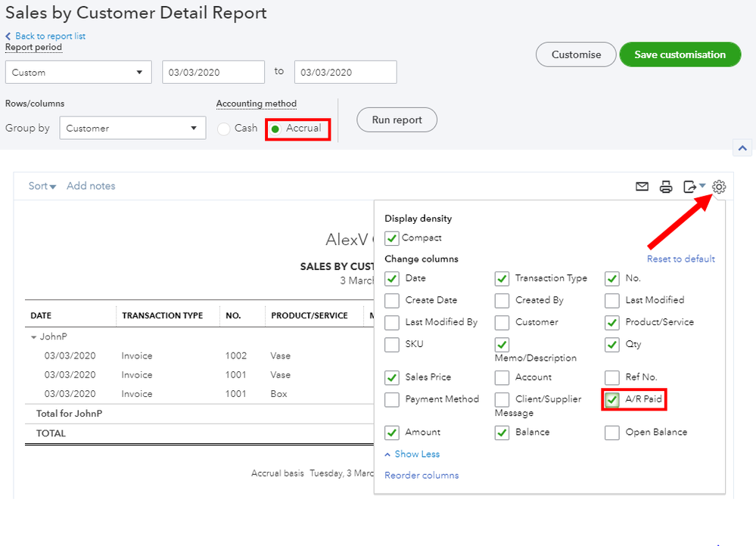
Task: Click the Run report button
Action: [x=397, y=119]
